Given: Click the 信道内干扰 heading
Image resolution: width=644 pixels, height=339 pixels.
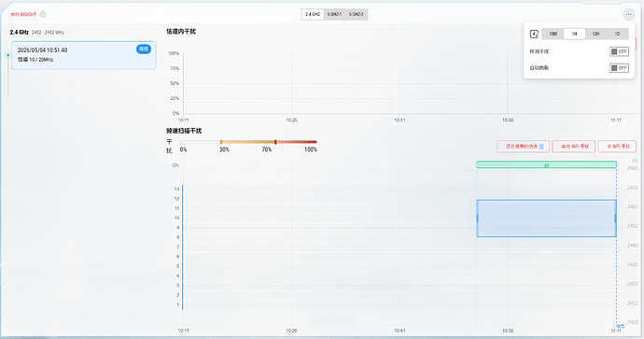Looking at the screenshot, I should pos(181,31).
